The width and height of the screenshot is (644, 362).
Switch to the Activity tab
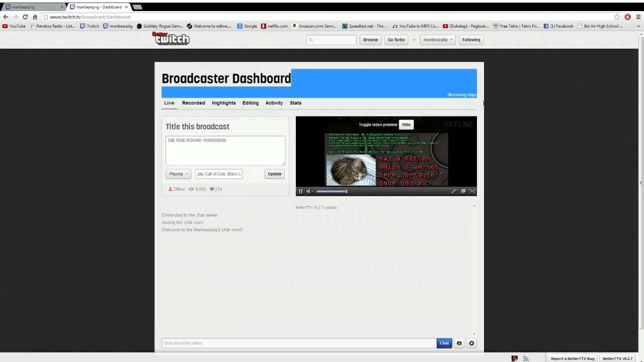coord(274,103)
